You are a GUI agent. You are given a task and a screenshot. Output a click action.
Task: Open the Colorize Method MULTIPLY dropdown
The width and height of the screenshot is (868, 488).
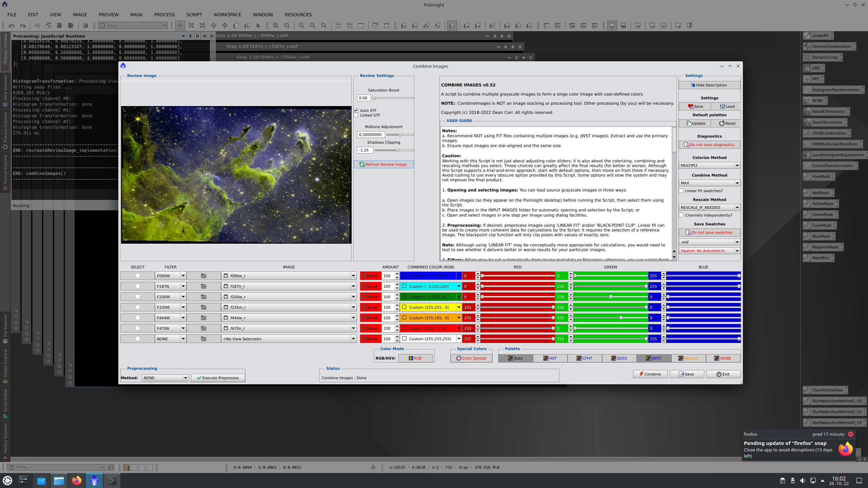coord(710,165)
